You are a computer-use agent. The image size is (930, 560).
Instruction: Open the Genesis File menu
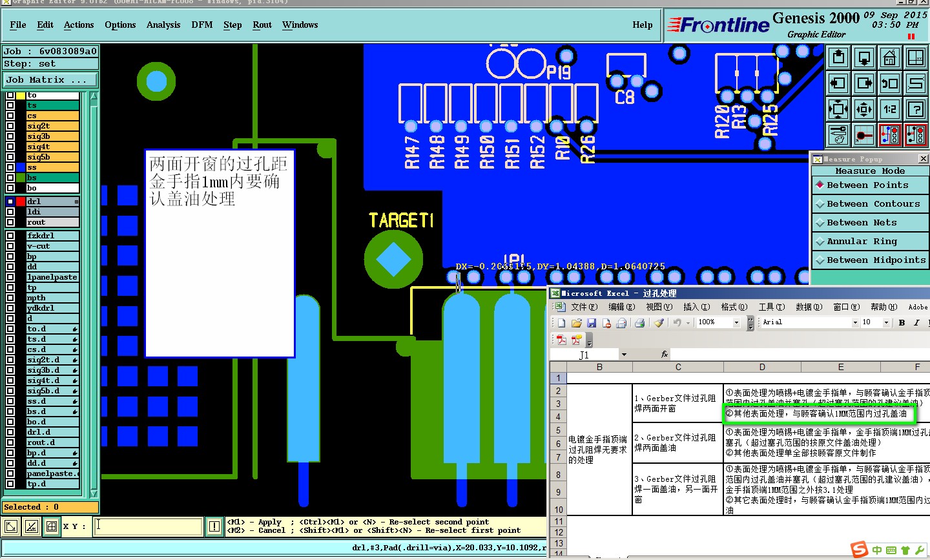[18, 25]
